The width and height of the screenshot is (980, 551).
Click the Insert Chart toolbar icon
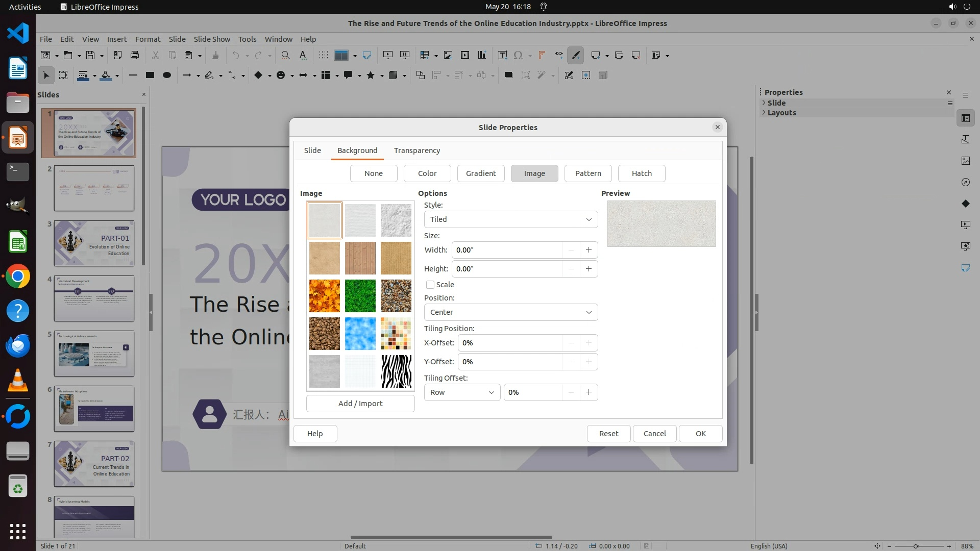tap(481, 55)
